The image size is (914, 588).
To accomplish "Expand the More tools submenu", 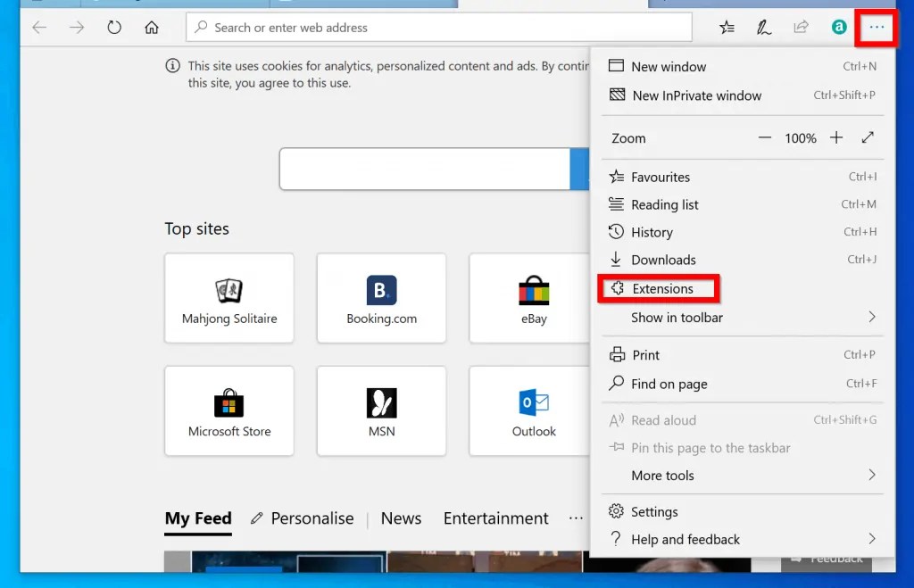I will tap(662, 476).
